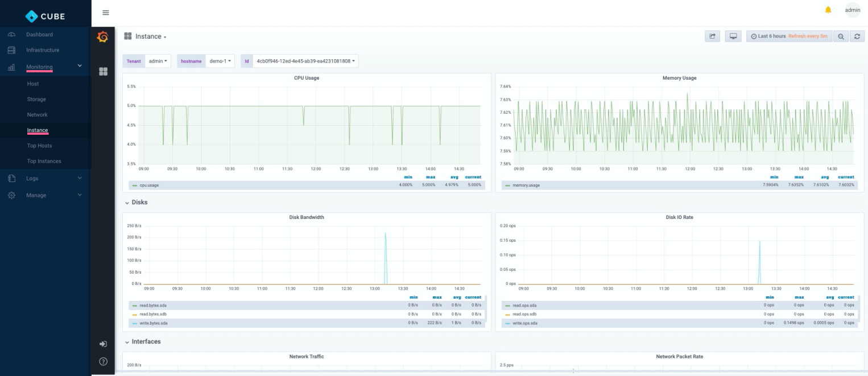The image size is (868, 376).
Task: Select Top Hosts in the Monitoring menu
Action: 39,146
